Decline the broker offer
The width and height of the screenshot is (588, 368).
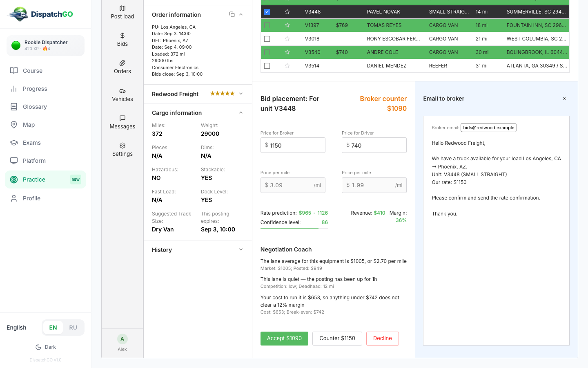pyautogui.click(x=383, y=339)
